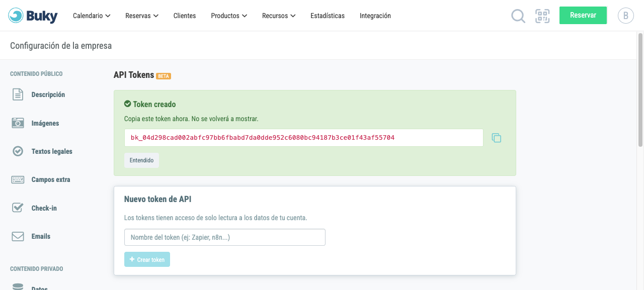The image size is (644, 290).
Task: Click the generated bk_ token field
Action: tap(304, 138)
